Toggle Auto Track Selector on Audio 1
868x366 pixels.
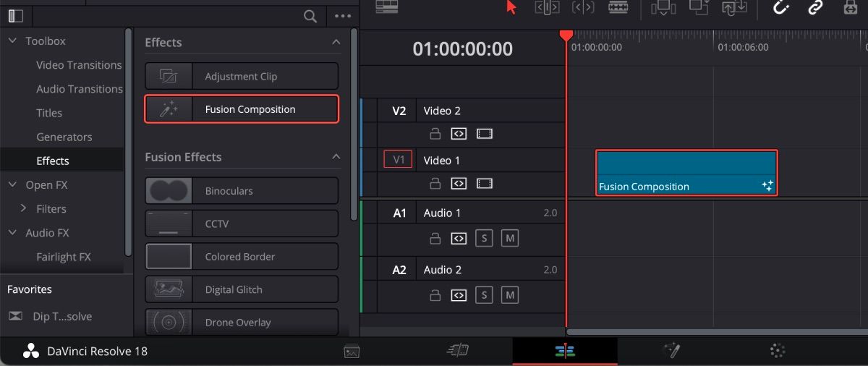459,238
